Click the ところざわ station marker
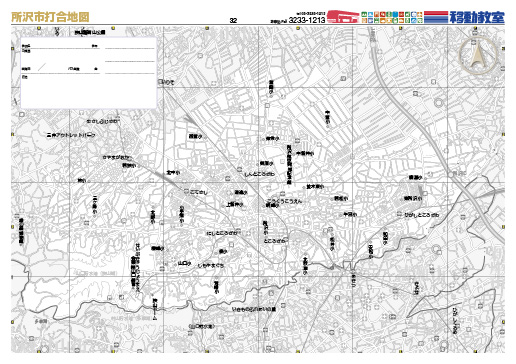Screen dimensions: 516x364 (x=286, y=240)
